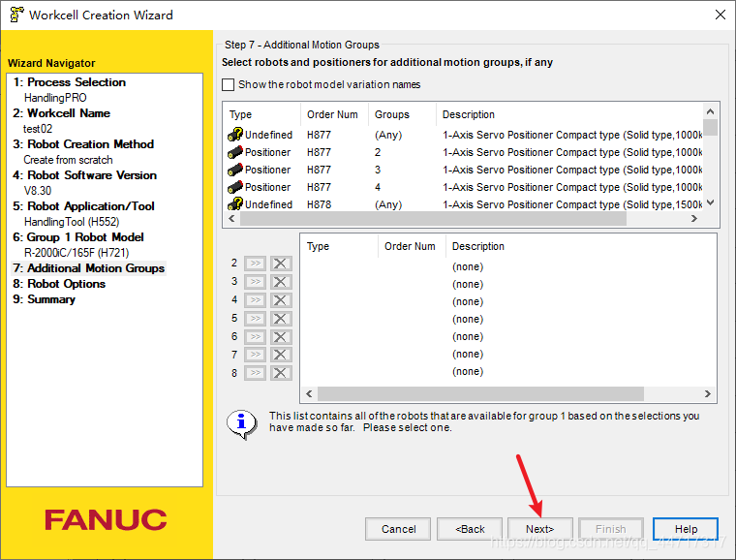This screenshot has width=736, height=560.
Task: Remove group 3 assignment with X button
Action: click(281, 282)
